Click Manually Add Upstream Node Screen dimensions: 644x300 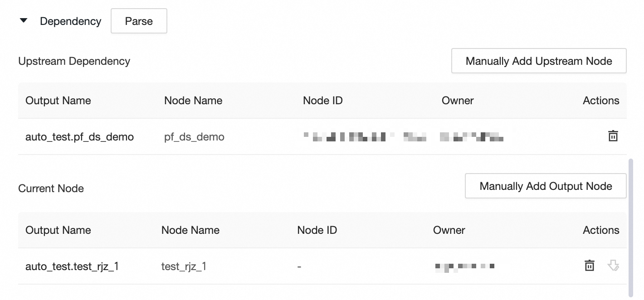click(539, 61)
